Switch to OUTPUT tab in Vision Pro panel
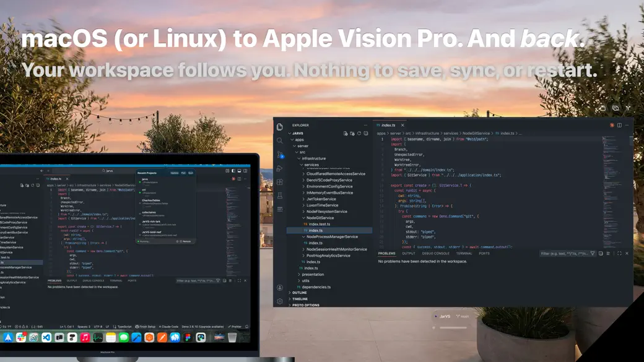The image size is (644, 362). pyautogui.click(x=409, y=254)
